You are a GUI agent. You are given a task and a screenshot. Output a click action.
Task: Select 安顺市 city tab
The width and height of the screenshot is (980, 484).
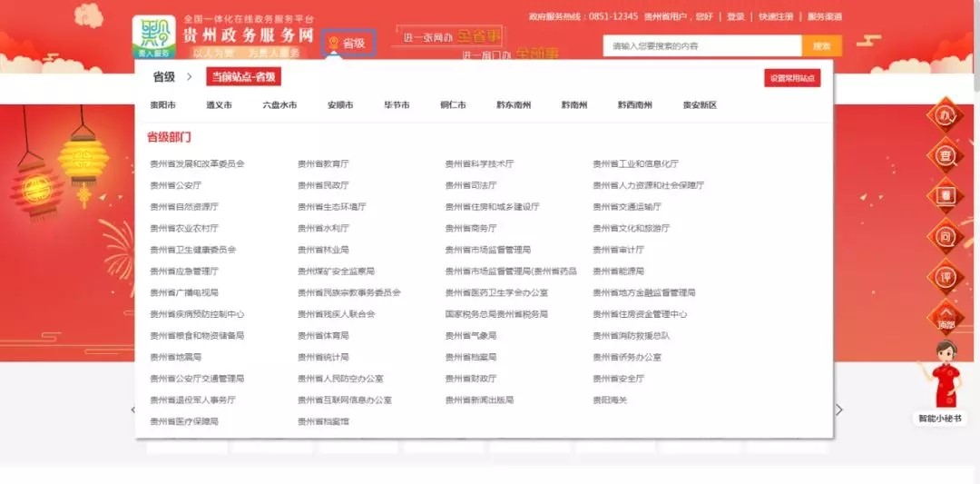coord(340,105)
